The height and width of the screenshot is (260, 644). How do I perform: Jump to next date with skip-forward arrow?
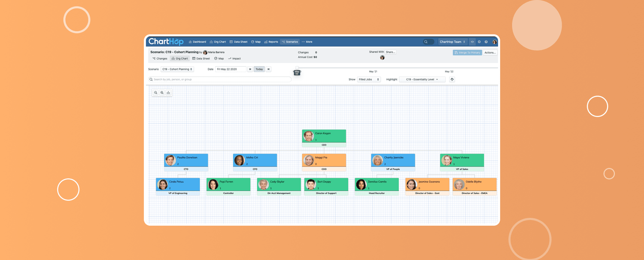click(268, 69)
